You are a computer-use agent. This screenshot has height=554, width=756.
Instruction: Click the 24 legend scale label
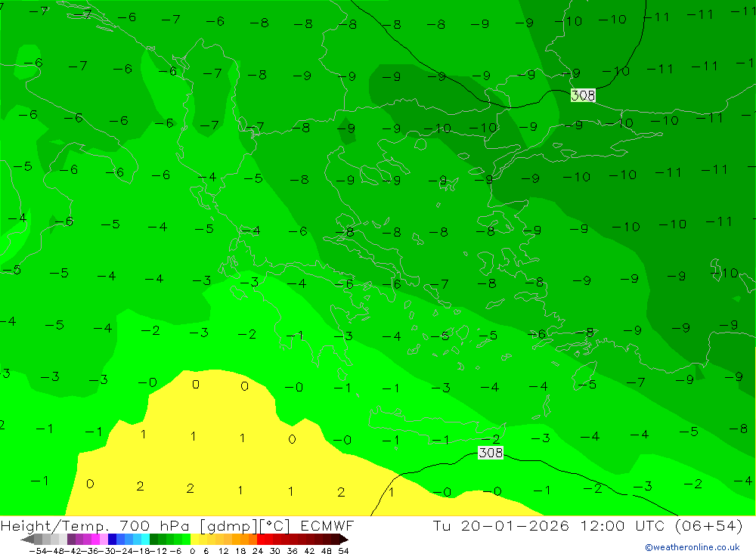click(x=258, y=551)
